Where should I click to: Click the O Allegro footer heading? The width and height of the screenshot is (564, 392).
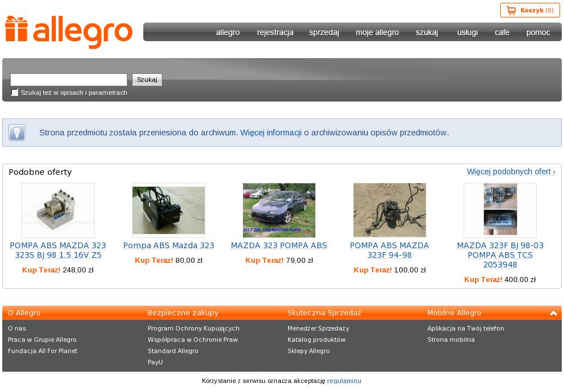coord(24,313)
